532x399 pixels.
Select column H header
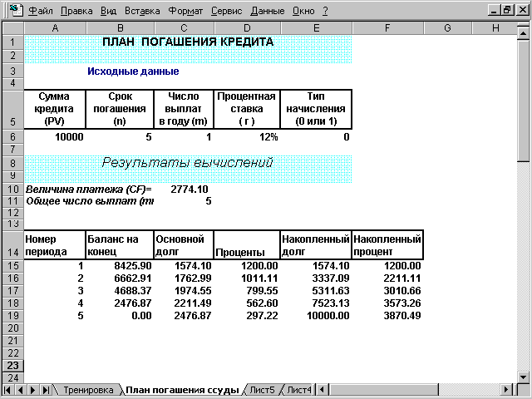(x=495, y=28)
